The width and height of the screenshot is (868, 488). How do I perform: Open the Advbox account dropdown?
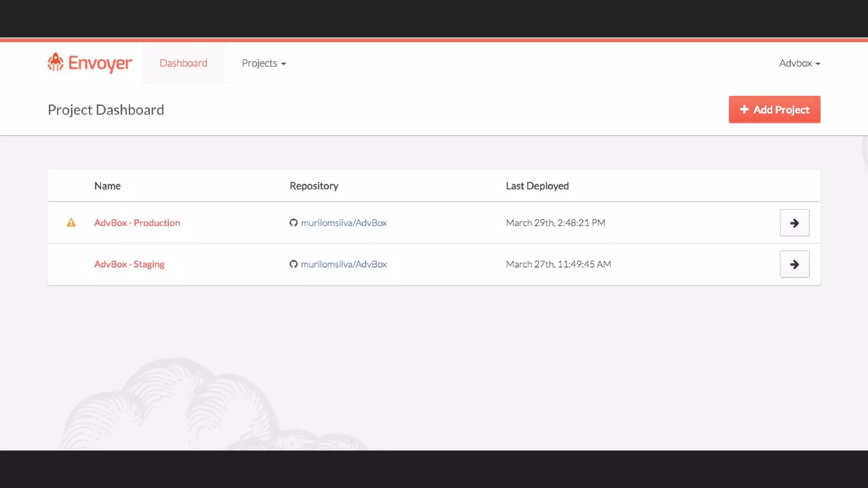795,63
